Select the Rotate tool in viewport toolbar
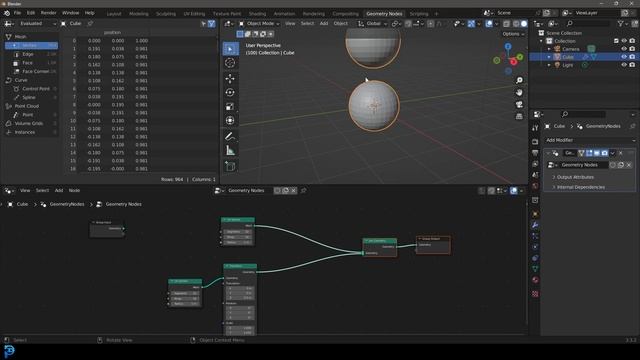 [230, 92]
